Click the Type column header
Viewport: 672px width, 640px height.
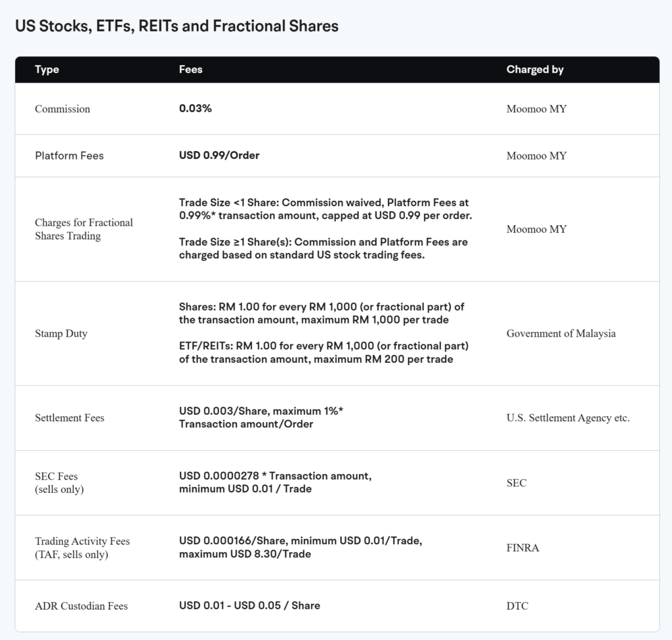coord(47,70)
